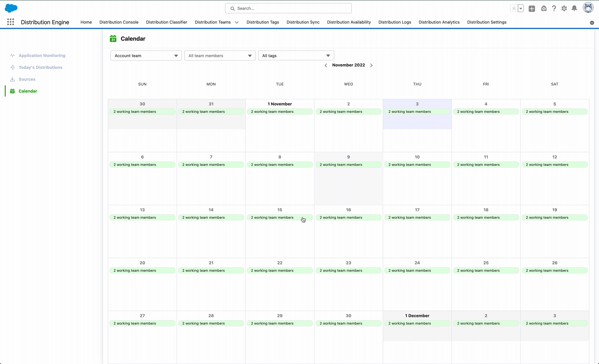This screenshot has height=364, width=599.
Task: Open the Notifications bell icon
Action: point(574,9)
